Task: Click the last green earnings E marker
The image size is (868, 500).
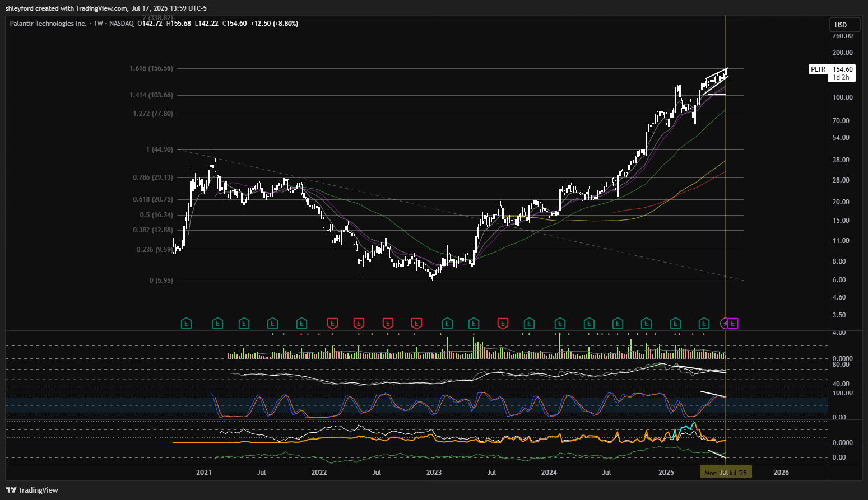Action: [x=704, y=323]
